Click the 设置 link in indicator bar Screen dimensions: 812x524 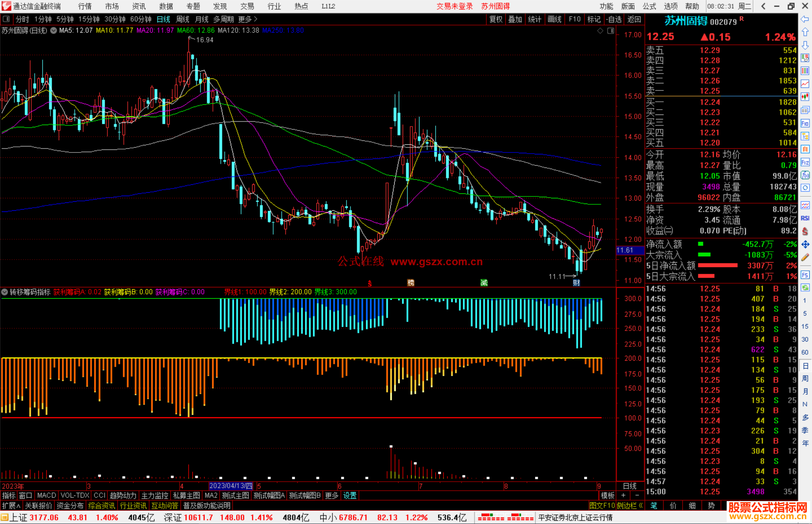click(x=350, y=495)
